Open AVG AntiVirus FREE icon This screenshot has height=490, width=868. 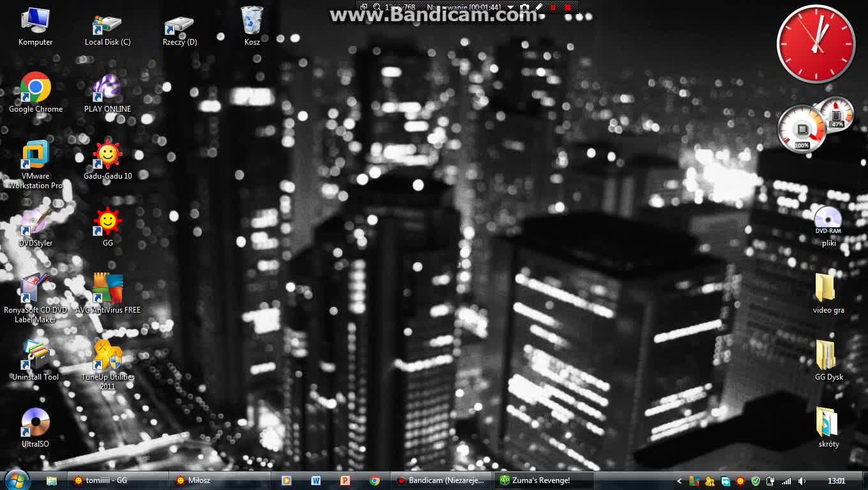(x=107, y=289)
